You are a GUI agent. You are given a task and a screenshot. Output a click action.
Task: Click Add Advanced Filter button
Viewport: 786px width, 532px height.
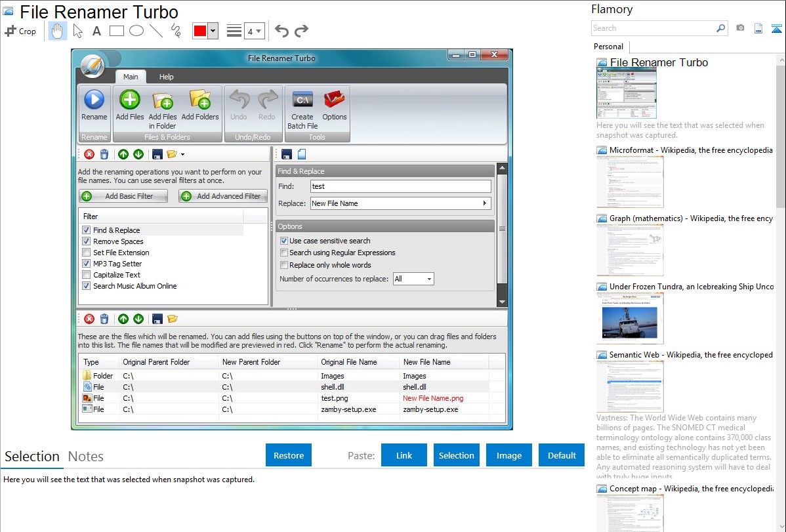[x=223, y=196]
